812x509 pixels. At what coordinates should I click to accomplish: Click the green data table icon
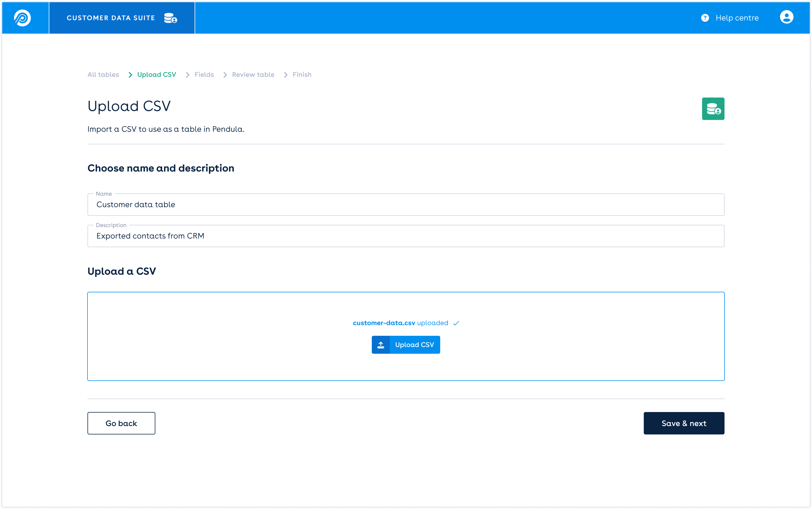point(713,109)
